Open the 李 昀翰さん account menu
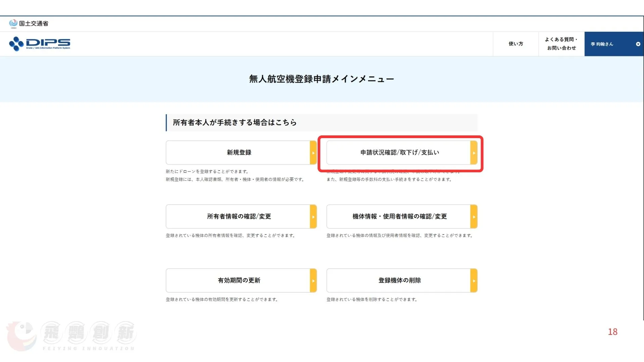644x362 pixels. pos(602,44)
